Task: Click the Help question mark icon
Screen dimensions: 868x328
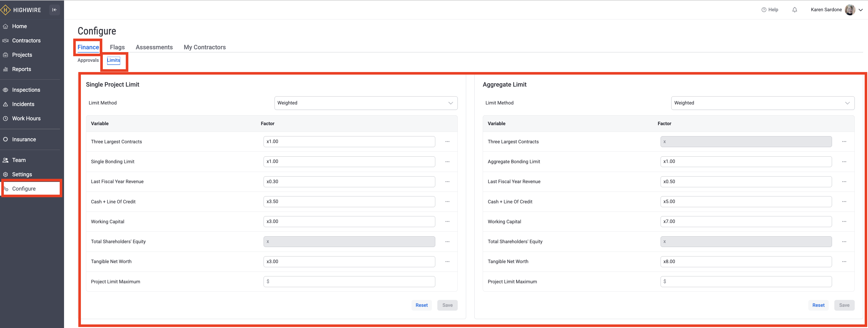Action: coord(764,10)
